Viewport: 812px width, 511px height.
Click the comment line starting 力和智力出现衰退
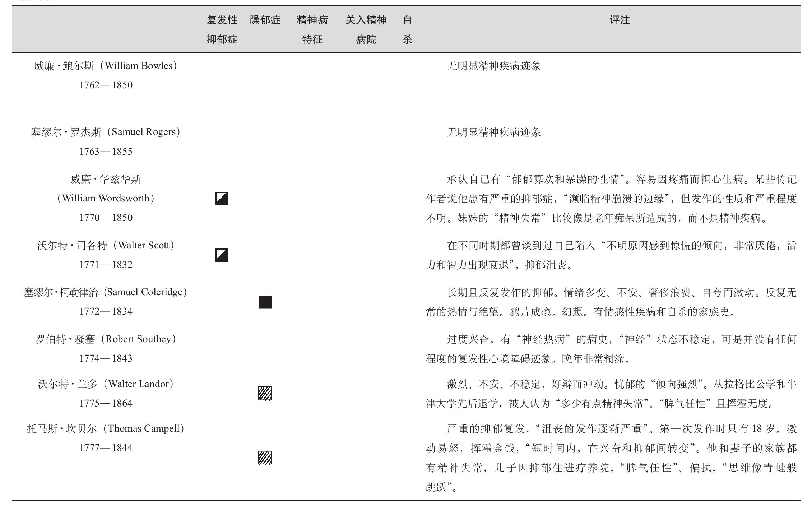click(x=499, y=265)
